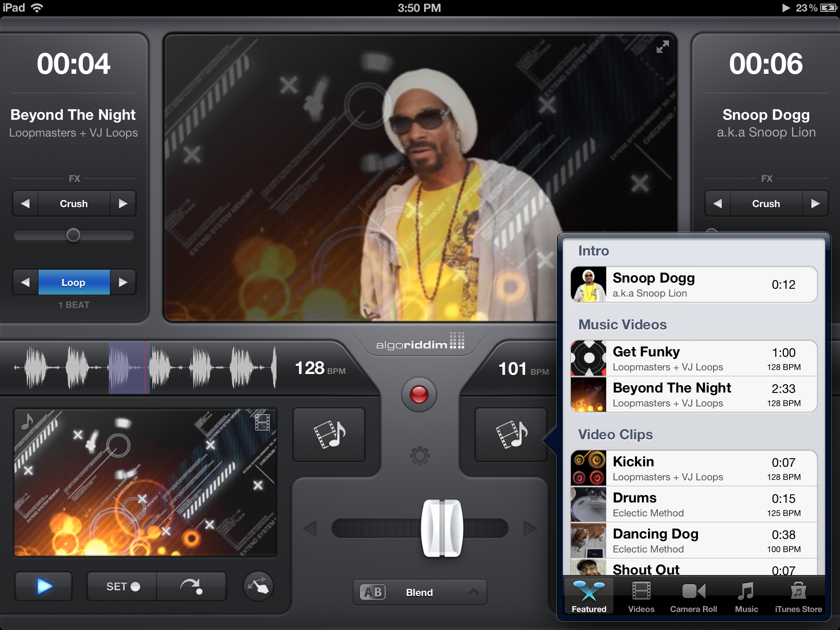Set a cue point with SET
The height and width of the screenshot is (630, 840).
tap(122, 587)
